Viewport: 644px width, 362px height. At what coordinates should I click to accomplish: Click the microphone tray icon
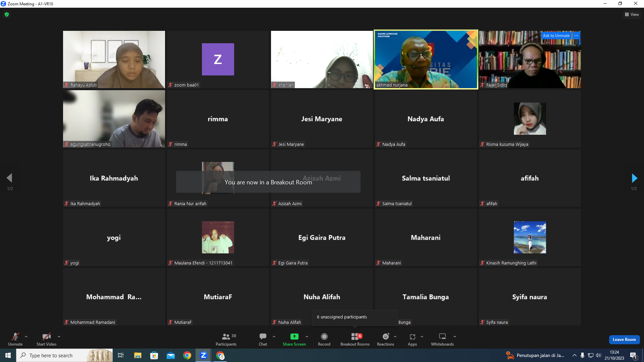[x=583, y=355]
